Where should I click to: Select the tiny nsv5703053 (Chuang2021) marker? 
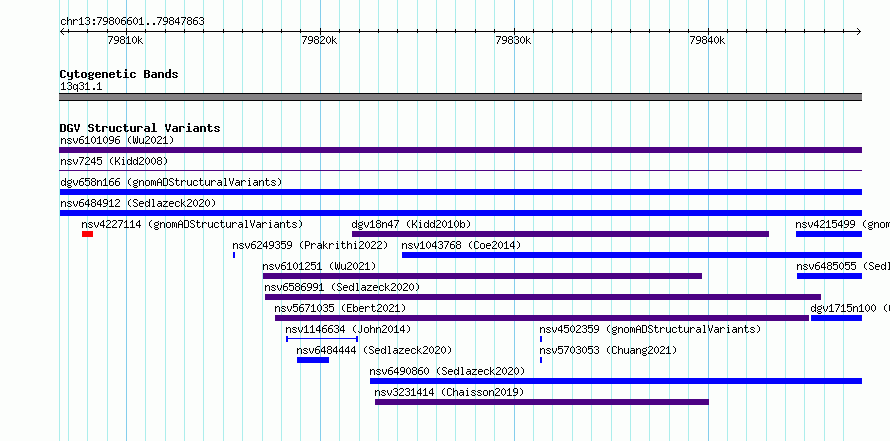coord(541,360)
